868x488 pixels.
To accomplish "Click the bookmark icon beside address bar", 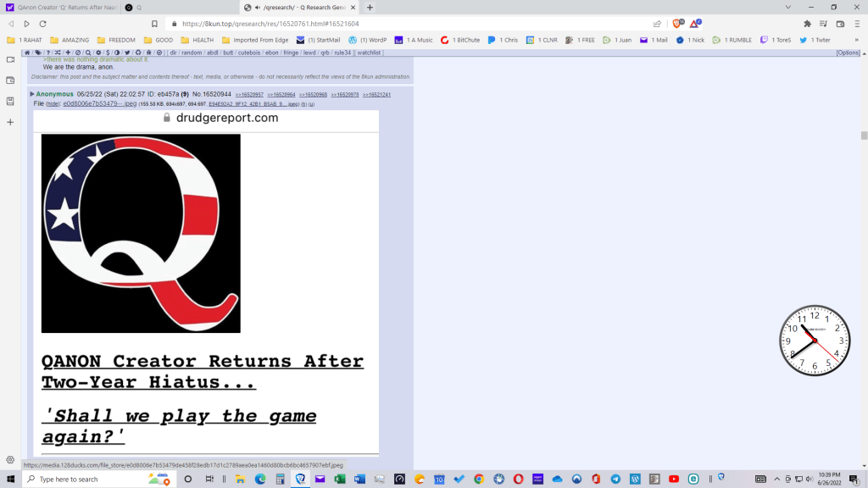I will click(x=154, y=24).
